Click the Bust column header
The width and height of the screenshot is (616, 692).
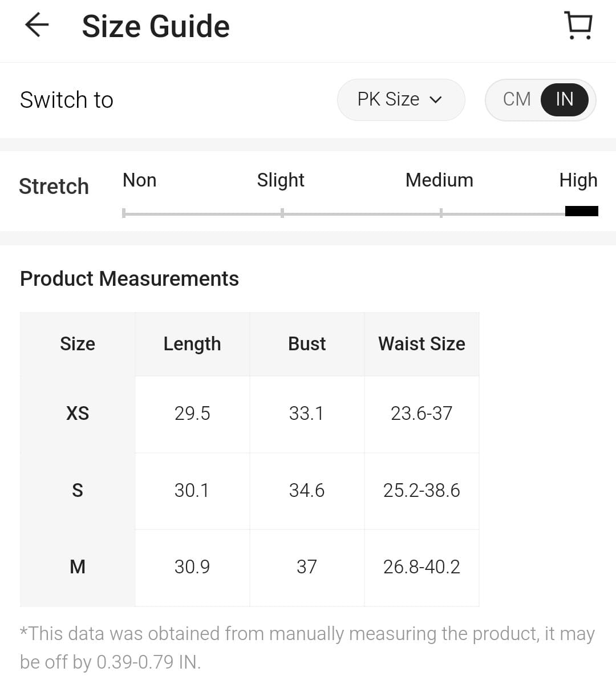[307, 344]
